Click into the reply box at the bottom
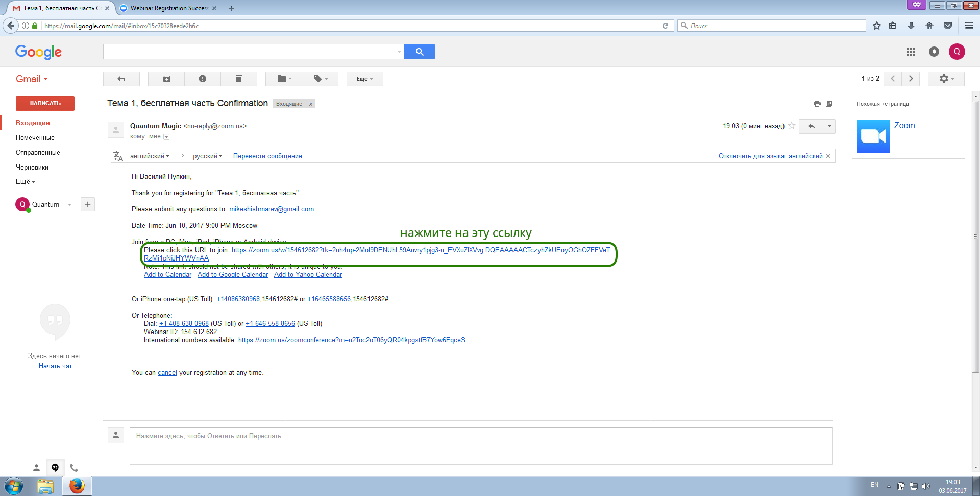This screenshot has height=496, width=980. (x=481, y=446)
